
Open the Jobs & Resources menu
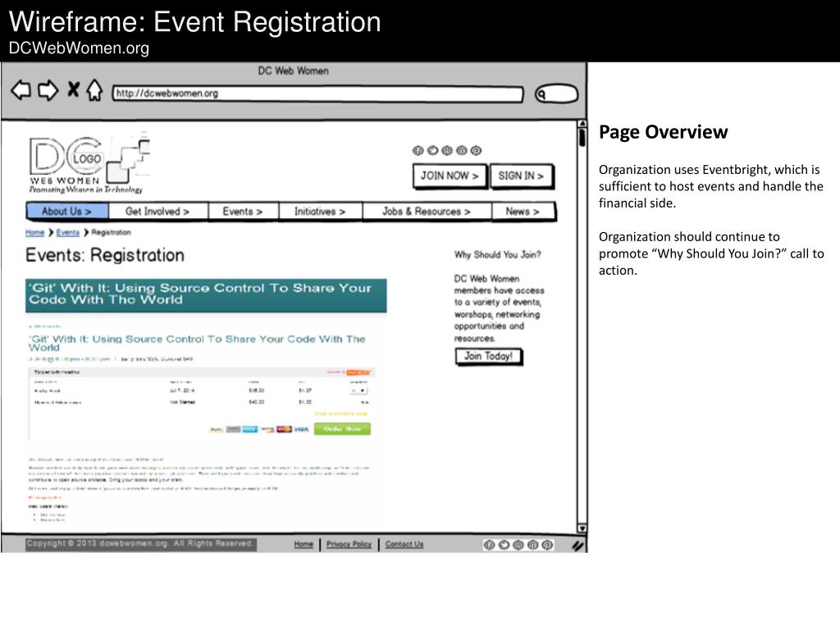[427, 211]
